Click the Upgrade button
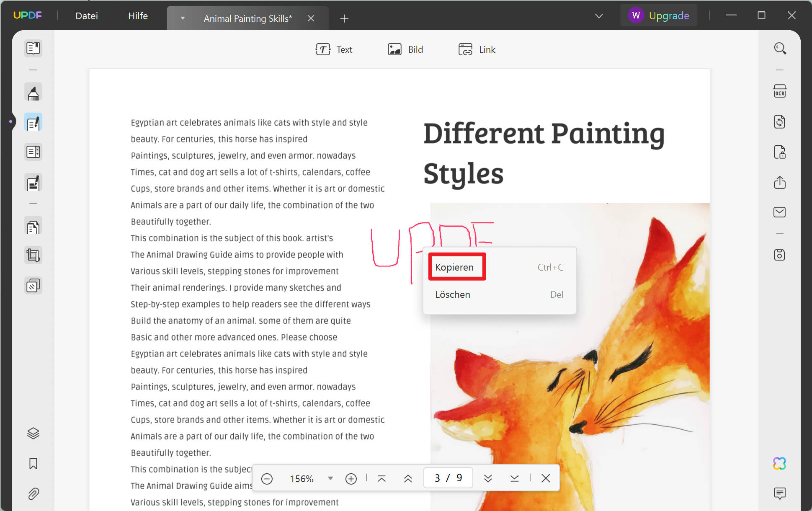This screenshot has height=511, width=812. pos(669,15)
